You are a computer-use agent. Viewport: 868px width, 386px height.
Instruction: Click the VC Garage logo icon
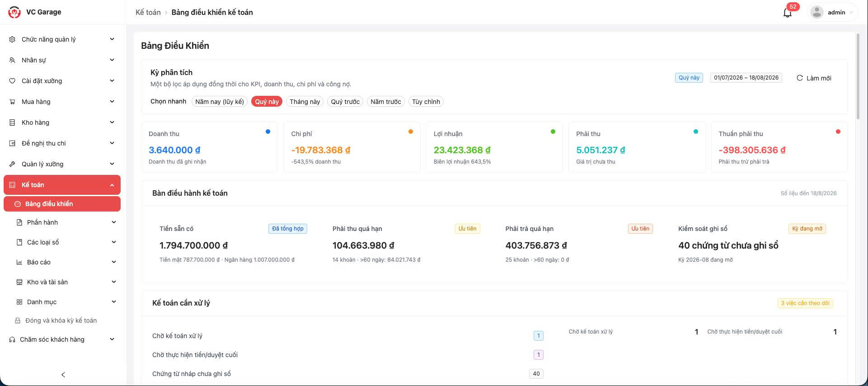pos(14,12)
